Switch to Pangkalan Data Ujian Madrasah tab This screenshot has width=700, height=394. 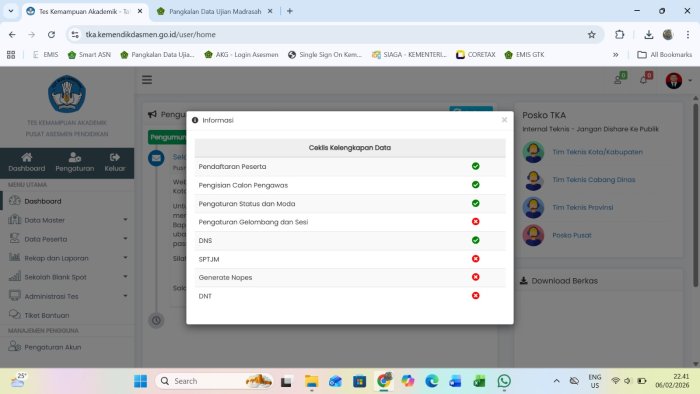pos(215,12)
